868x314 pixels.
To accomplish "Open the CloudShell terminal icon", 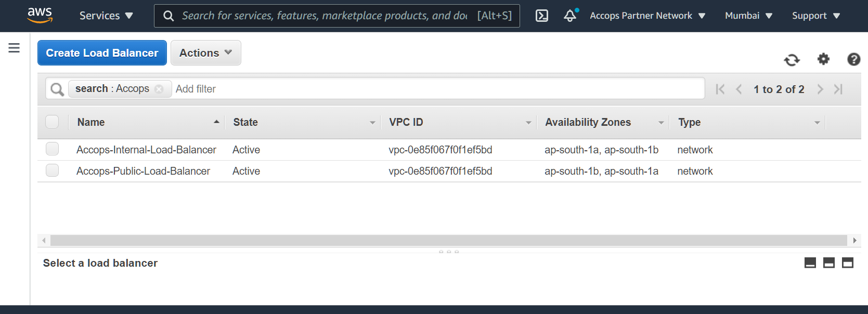I will (542, 16).
